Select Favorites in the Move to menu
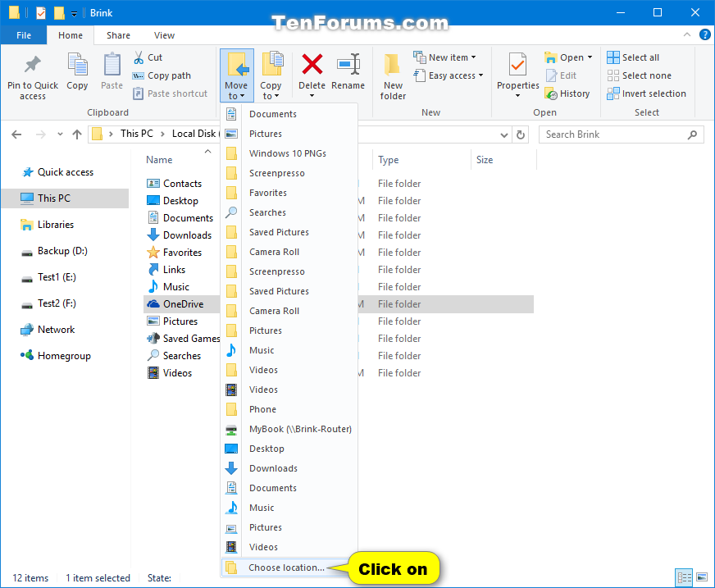The height and width of the screenshot is (588, 715). pos(289,193)
